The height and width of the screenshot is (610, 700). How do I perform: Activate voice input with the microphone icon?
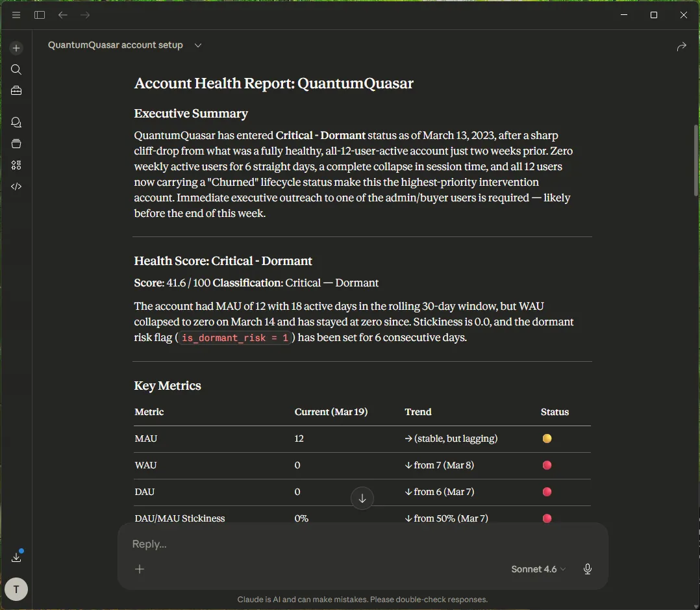pos(587,569)
